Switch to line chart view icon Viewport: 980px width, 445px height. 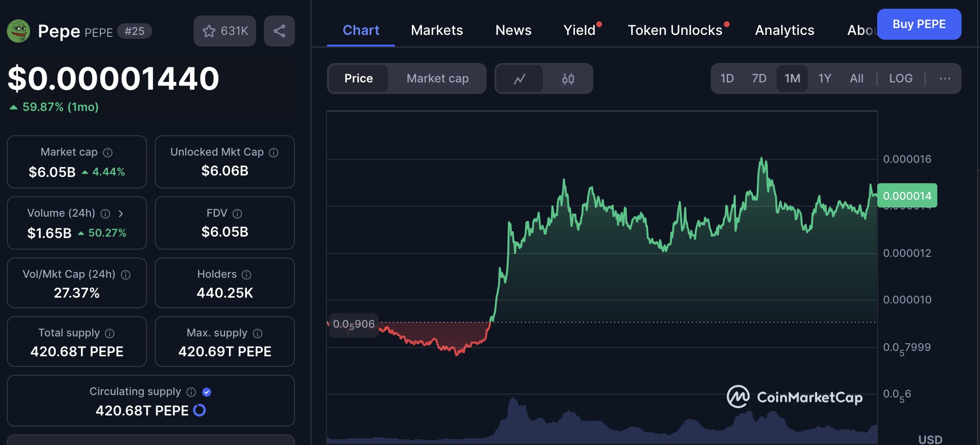[520, 79]
